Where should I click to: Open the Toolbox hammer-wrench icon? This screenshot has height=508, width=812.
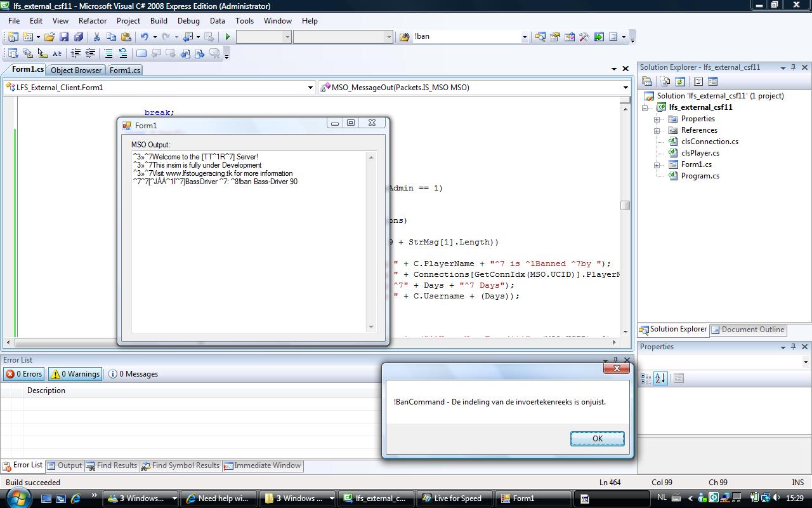tap(584, 37)
